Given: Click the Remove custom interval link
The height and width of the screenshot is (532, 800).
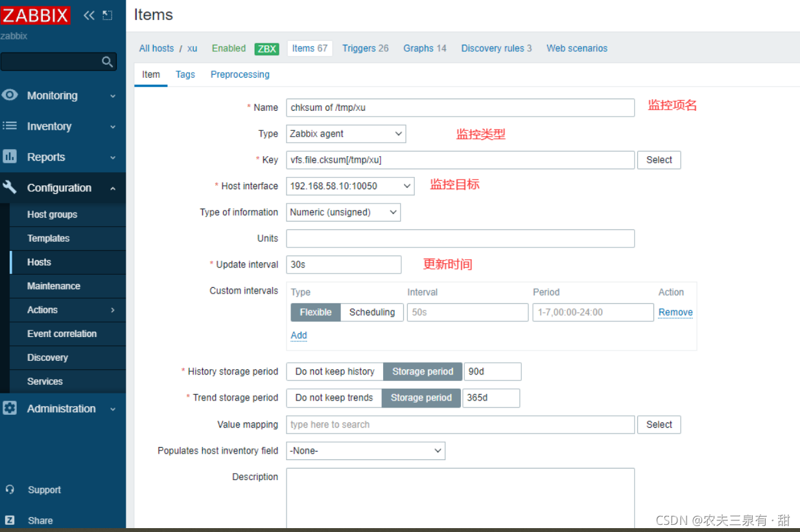Looking at the screenshot, I should click(676, 312).
